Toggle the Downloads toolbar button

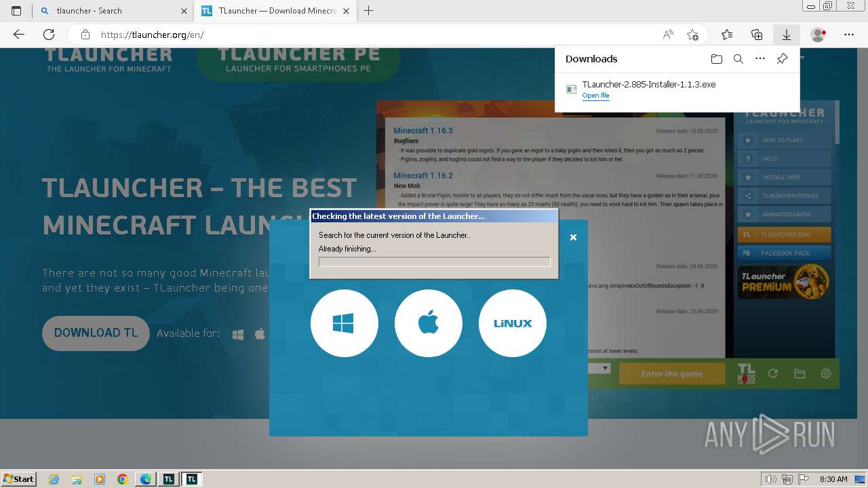click(787, 35)
